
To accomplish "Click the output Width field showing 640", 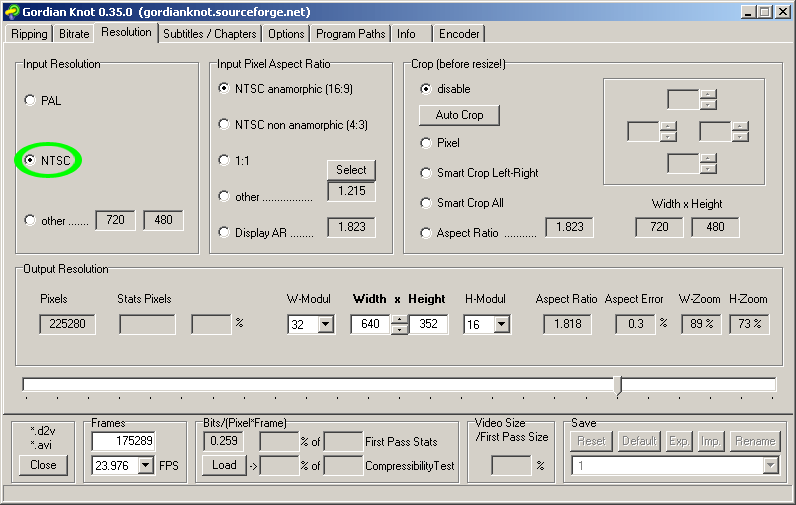I will coord(371,324).
